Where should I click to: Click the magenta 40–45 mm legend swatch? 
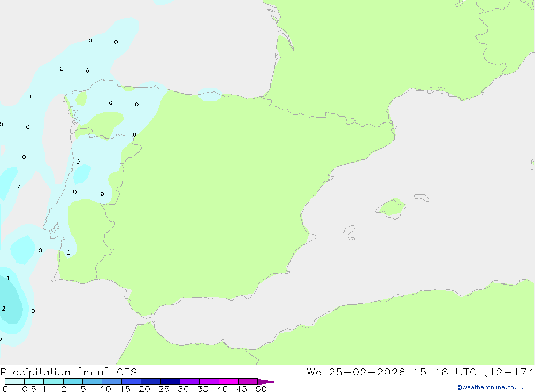point(228,381)
